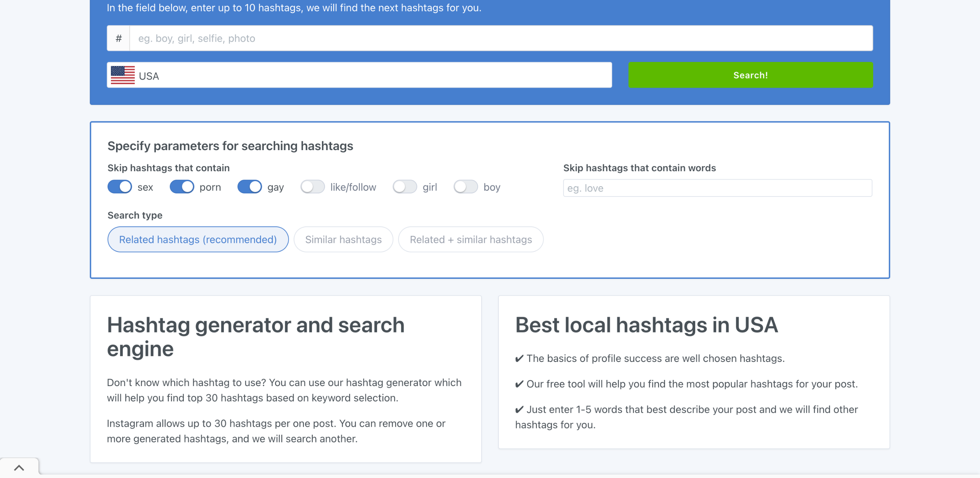Select the Similar hashtags search type
This screenshot has height=478, width=980.
point(343,239)
